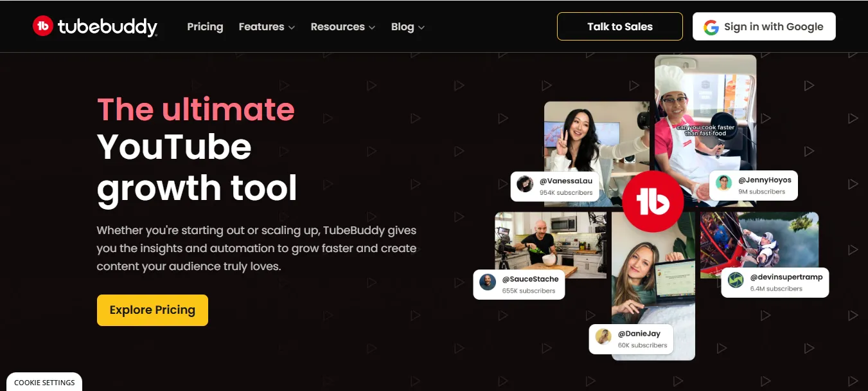Click the devinsupertramp profile avatar
868x391 pixels.
click(736, 280)
